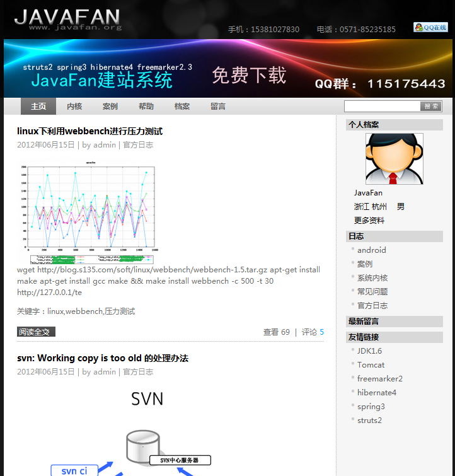Click the JavaFan profile name text
455x476 pixels.
click(368, 193)
